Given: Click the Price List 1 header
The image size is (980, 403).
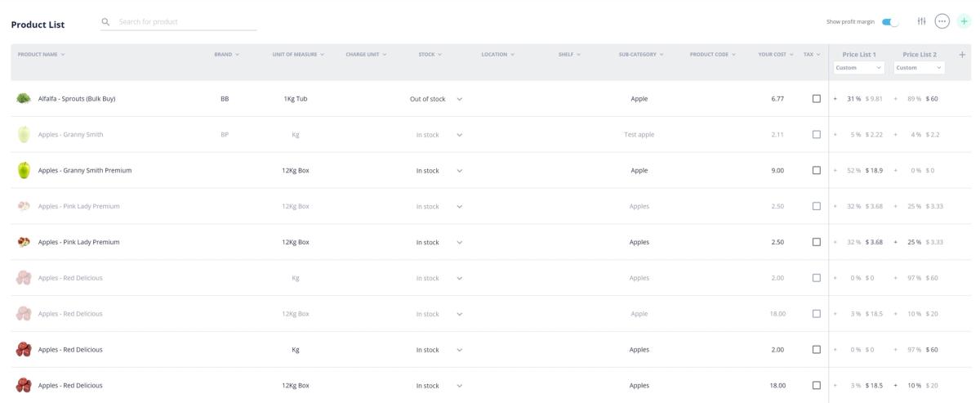Looking at the screenshot, I should point(859,55).
